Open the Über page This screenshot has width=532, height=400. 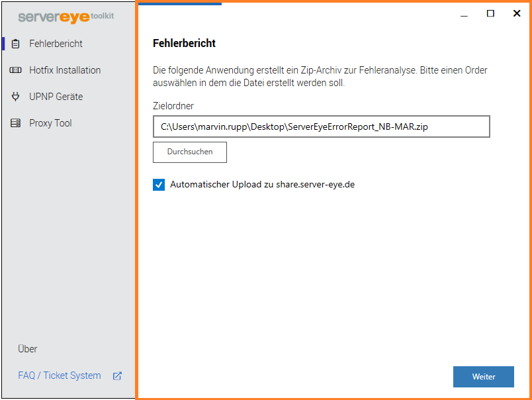coord(28,349)
